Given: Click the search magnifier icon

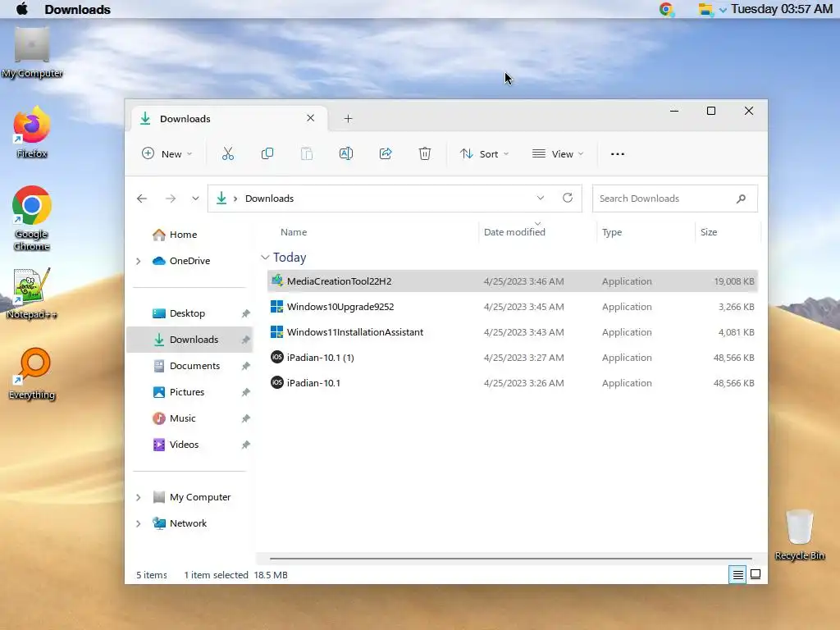Looking at the screenshot, I should (x=741, y=199).
